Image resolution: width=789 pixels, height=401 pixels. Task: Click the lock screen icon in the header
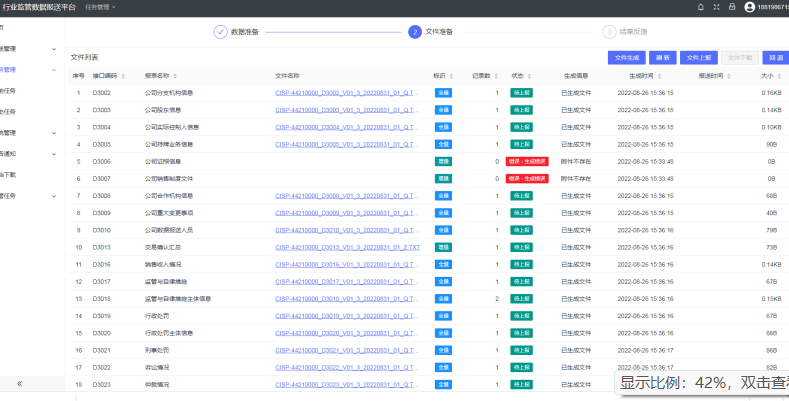pos(732,7)
